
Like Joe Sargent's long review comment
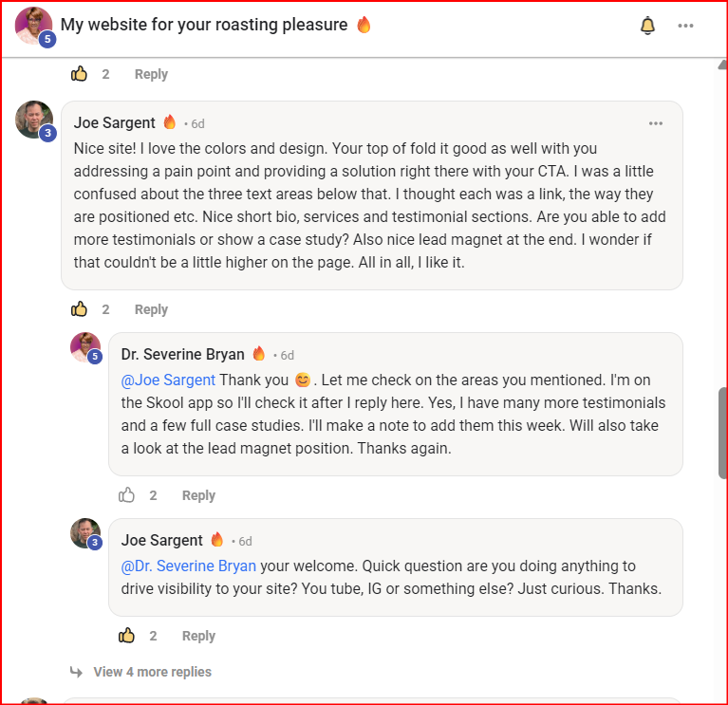[80, 309]
